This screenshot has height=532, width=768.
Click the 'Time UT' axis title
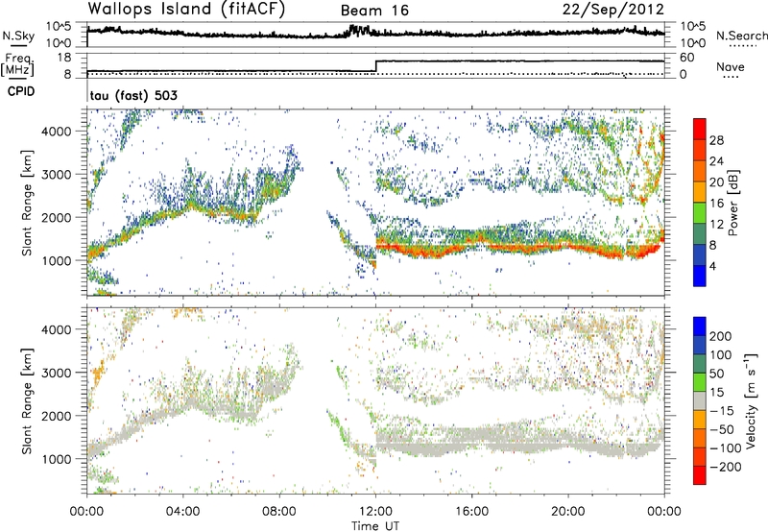click(x=375, y=526)
